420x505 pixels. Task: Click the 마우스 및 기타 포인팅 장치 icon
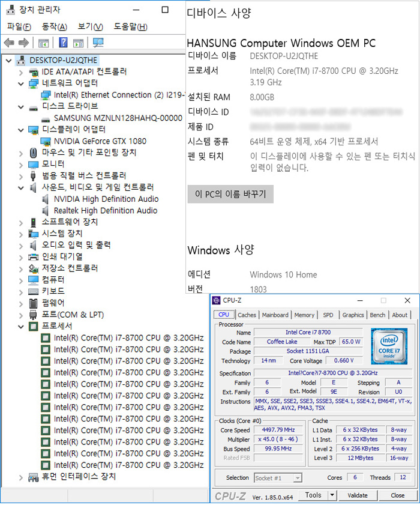click(x=33, y=153)
